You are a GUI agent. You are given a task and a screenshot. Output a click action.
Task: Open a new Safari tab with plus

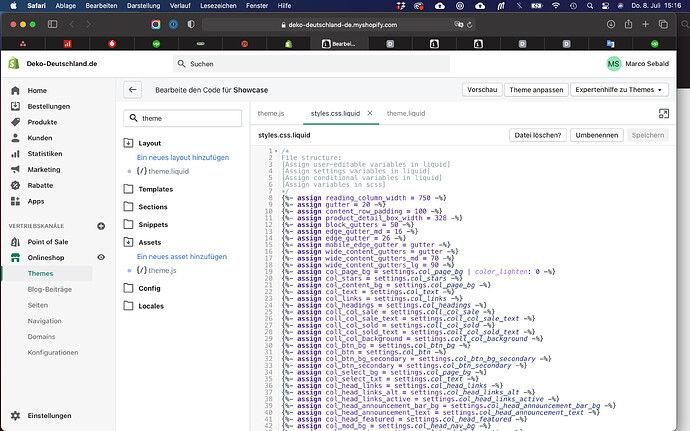click(x=646, y=24)
